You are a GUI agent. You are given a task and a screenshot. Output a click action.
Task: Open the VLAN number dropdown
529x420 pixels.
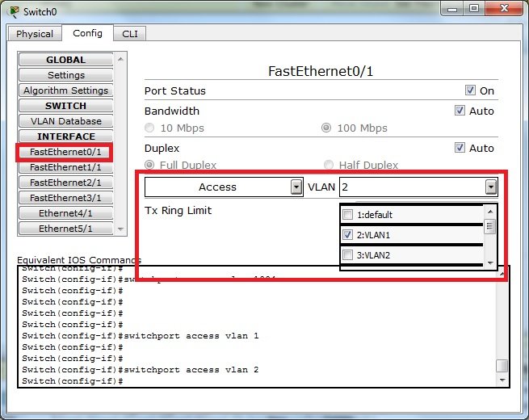[x=418, y=187]
